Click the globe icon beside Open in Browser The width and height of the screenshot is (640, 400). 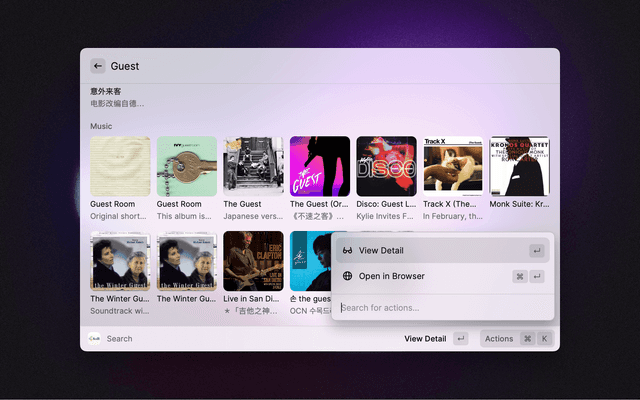coord(347,276)
